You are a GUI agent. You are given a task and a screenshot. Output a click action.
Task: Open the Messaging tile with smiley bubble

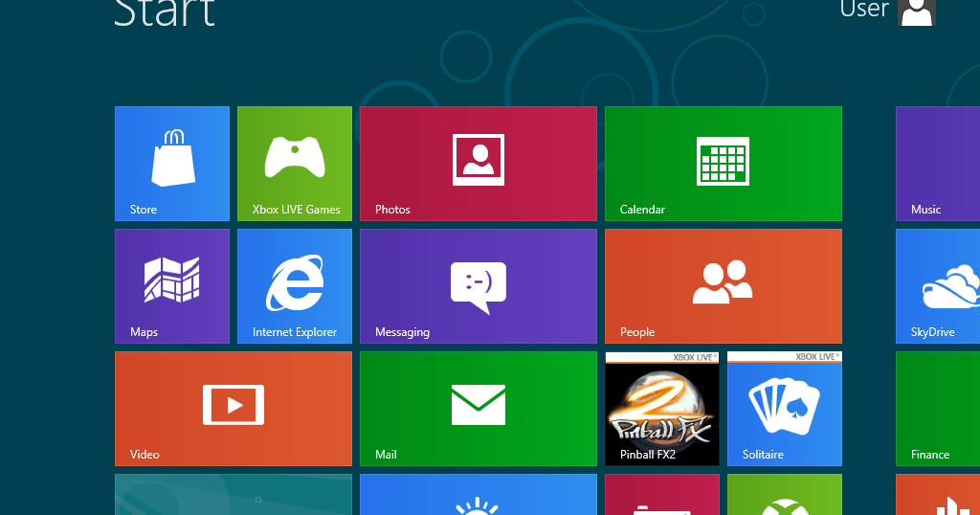click(479, 286)
